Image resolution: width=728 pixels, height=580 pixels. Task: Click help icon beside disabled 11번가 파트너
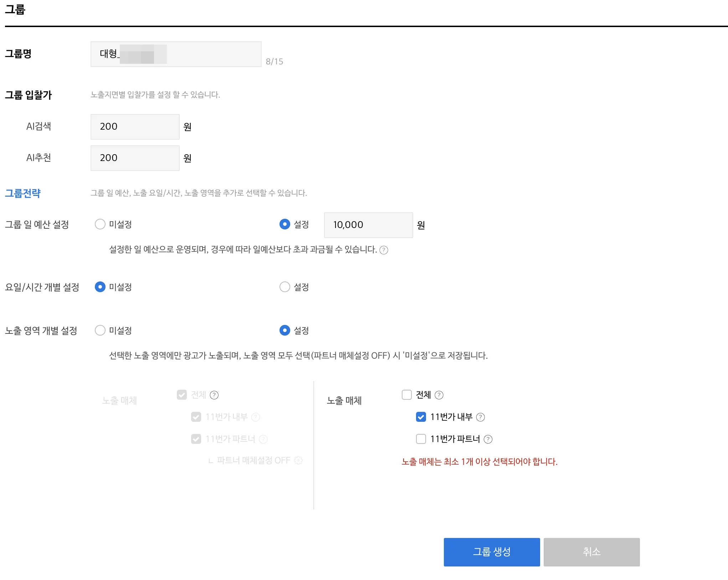[x=263, y=439]
